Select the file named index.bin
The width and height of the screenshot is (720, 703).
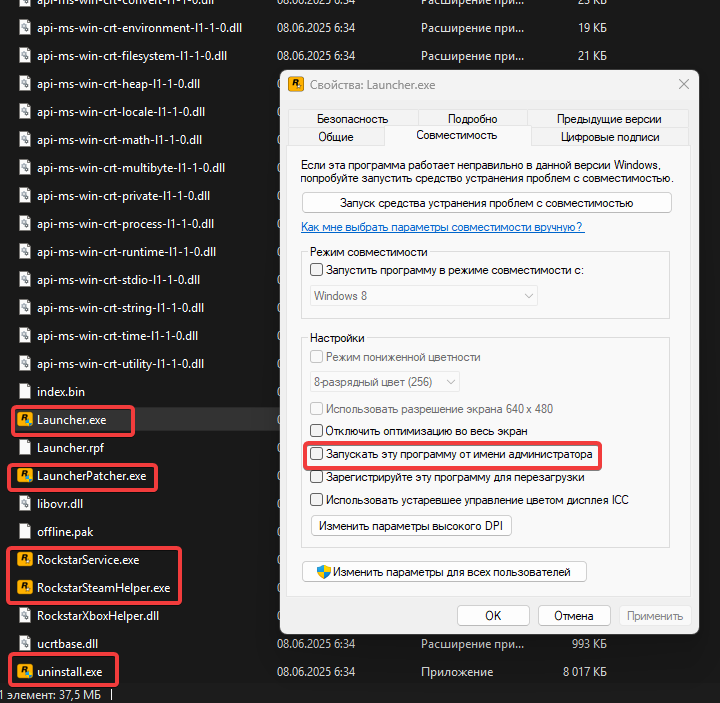[x=61, y=392]
